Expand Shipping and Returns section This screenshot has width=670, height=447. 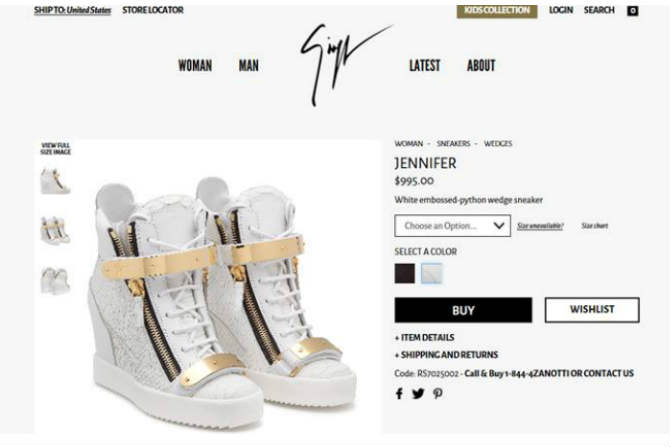click(447, 355)
